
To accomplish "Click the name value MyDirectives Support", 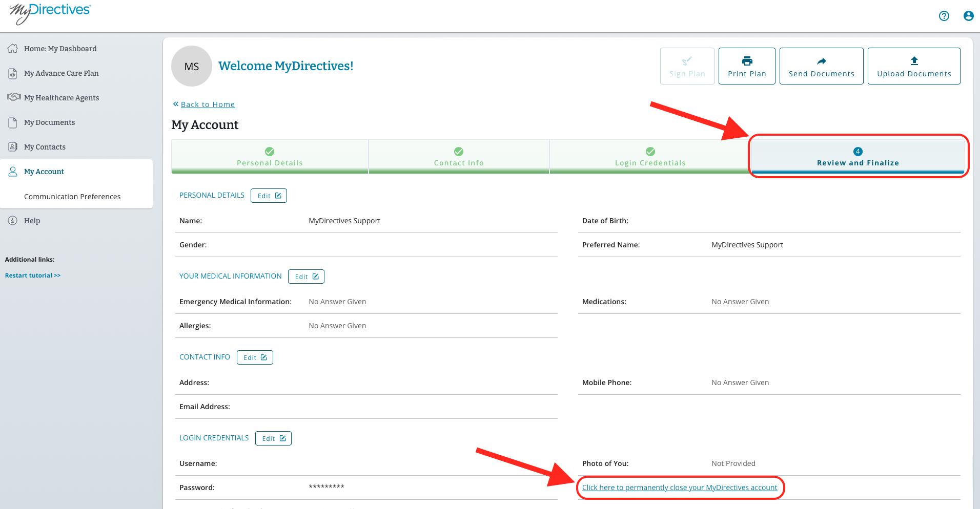I will coord(344,221).
